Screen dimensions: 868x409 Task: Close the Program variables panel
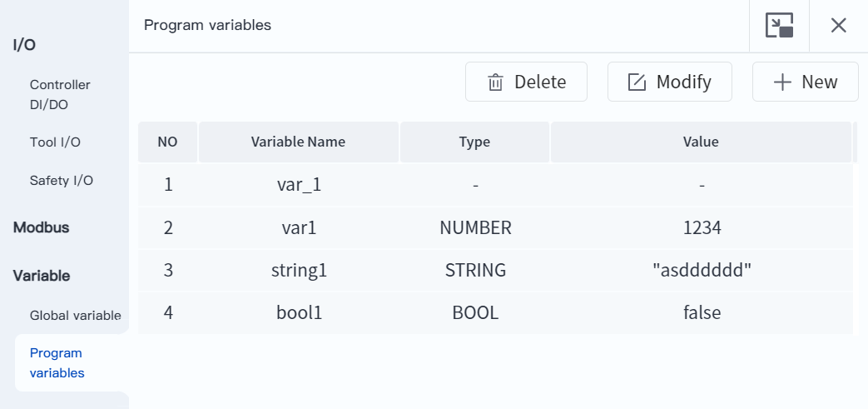tap(838, 26)
